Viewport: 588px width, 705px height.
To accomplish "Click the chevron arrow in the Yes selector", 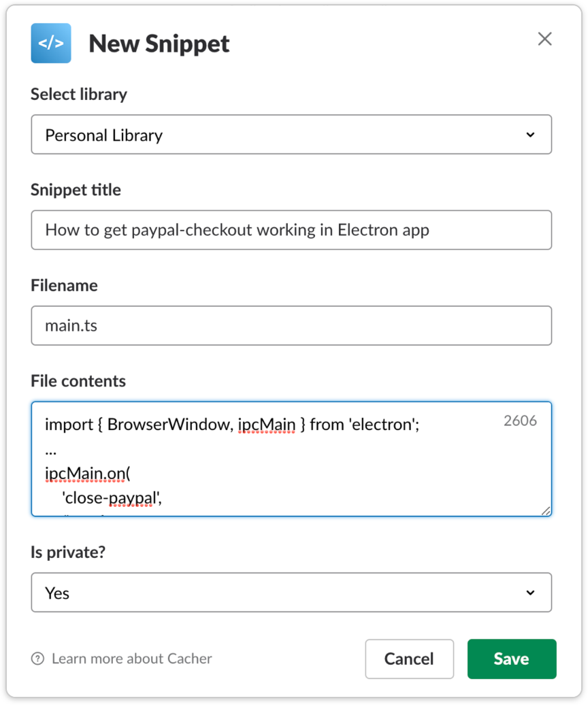I will (530, 593).
